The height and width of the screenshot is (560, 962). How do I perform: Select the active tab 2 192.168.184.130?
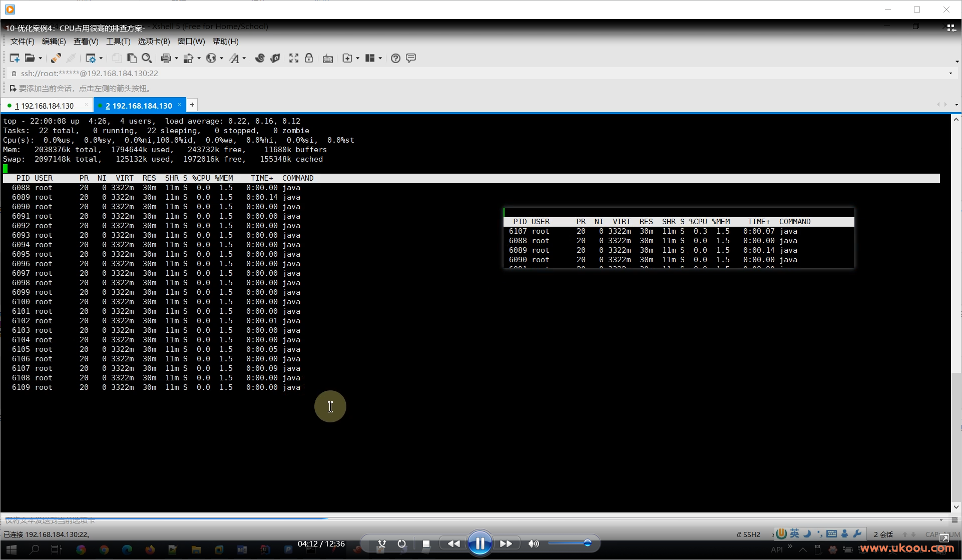click(x=139, y=106)
